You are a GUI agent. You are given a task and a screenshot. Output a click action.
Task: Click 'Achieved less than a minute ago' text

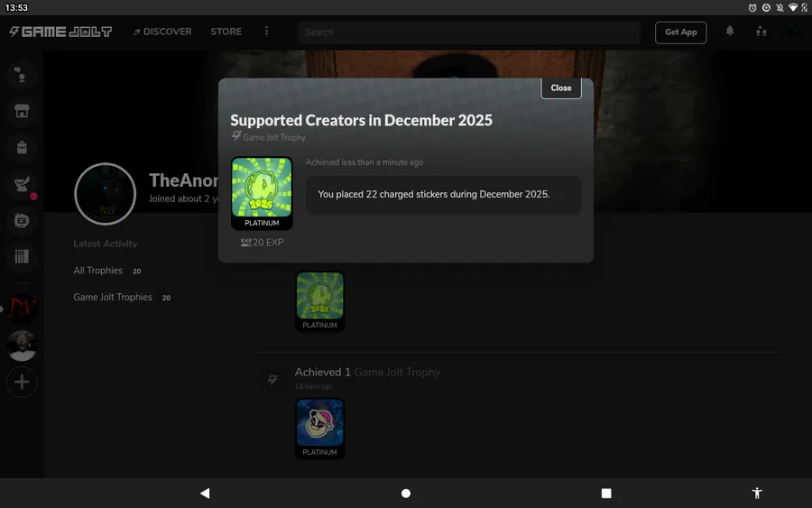(364, 162)
